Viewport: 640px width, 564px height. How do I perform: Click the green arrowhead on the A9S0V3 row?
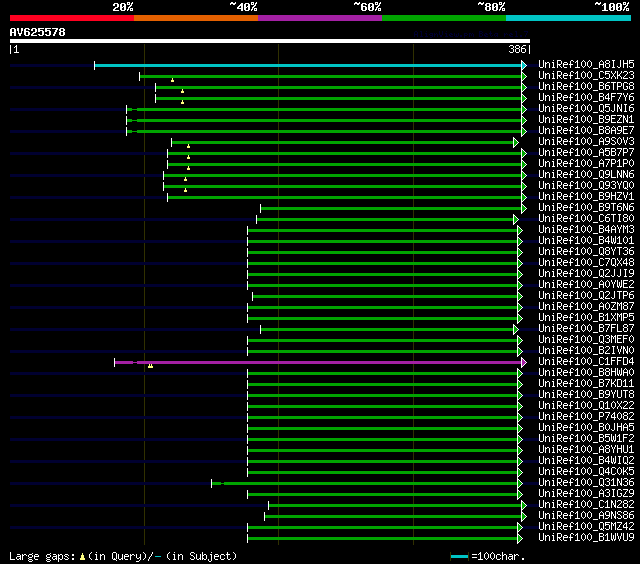[516, 142]
